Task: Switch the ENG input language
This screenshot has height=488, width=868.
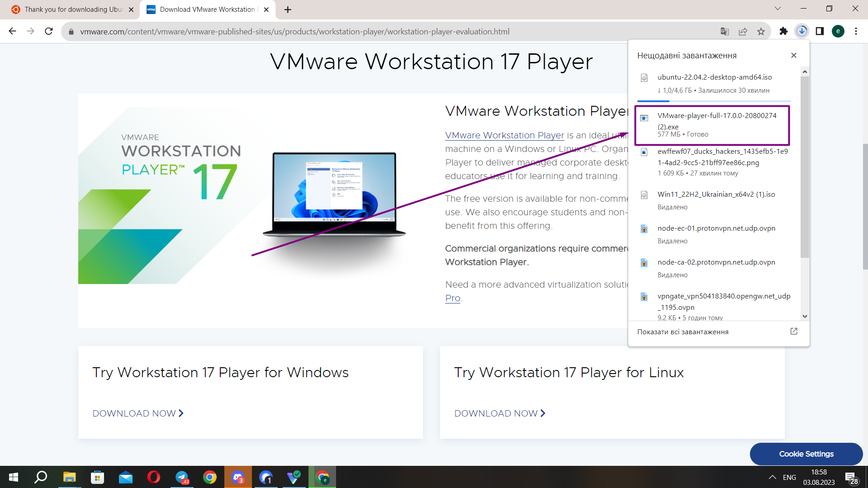Action: click(x=789, y=477)
